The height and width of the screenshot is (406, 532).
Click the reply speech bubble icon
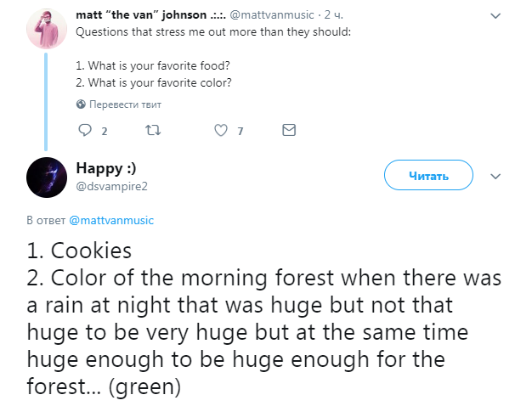pos(84,131)
